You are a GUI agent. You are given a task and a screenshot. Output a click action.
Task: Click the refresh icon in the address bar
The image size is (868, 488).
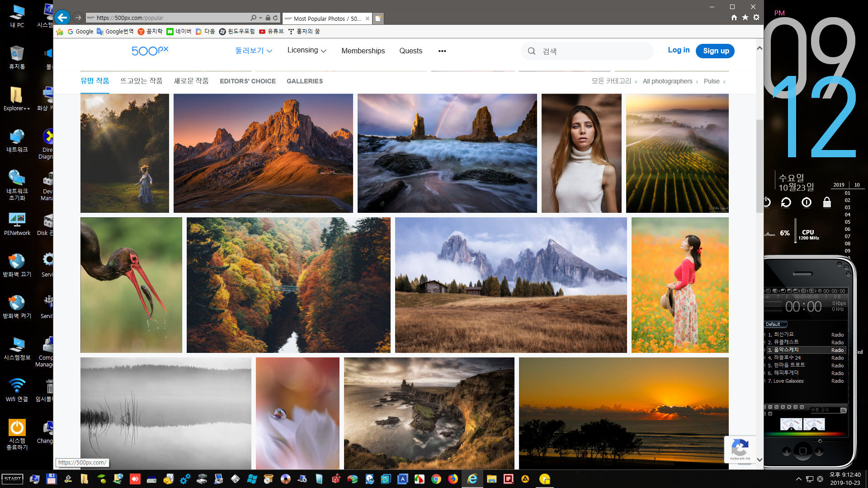pyautogui.click(x=275, y=18)
